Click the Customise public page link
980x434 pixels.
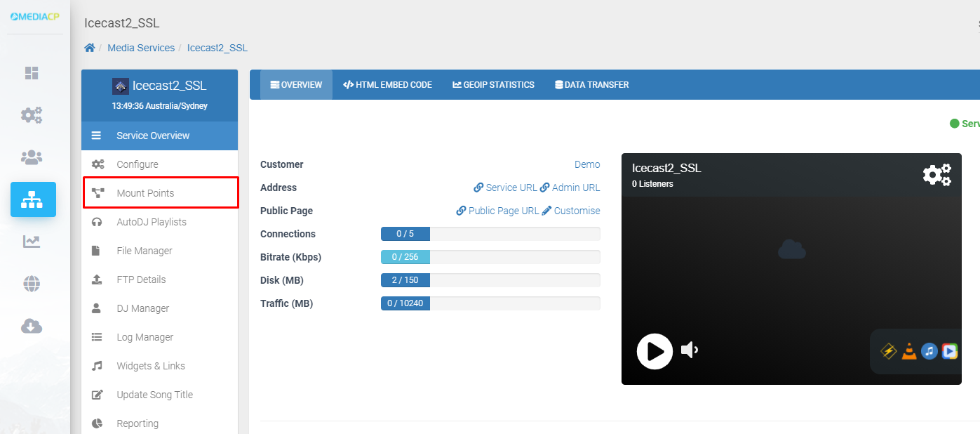tap(571, 211)
